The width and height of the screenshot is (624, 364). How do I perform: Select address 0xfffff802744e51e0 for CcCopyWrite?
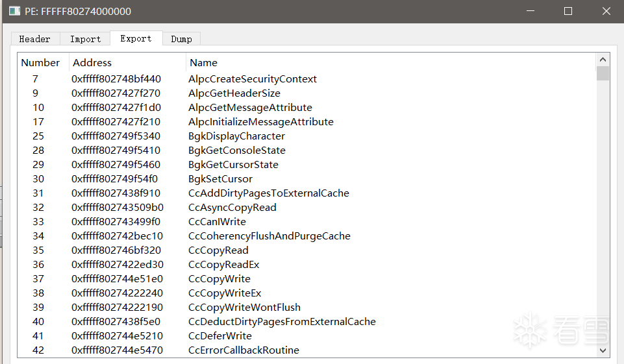(116, 279)
